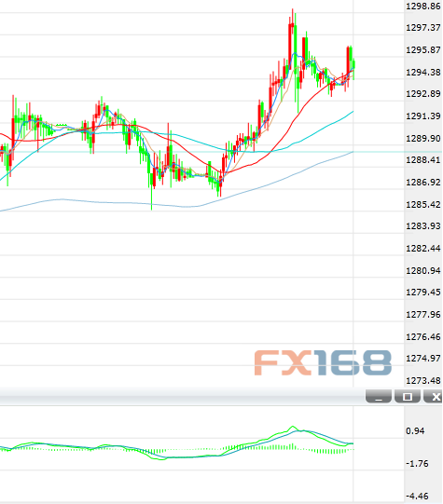Click the 1291.39 price axis label

point(422,116)
